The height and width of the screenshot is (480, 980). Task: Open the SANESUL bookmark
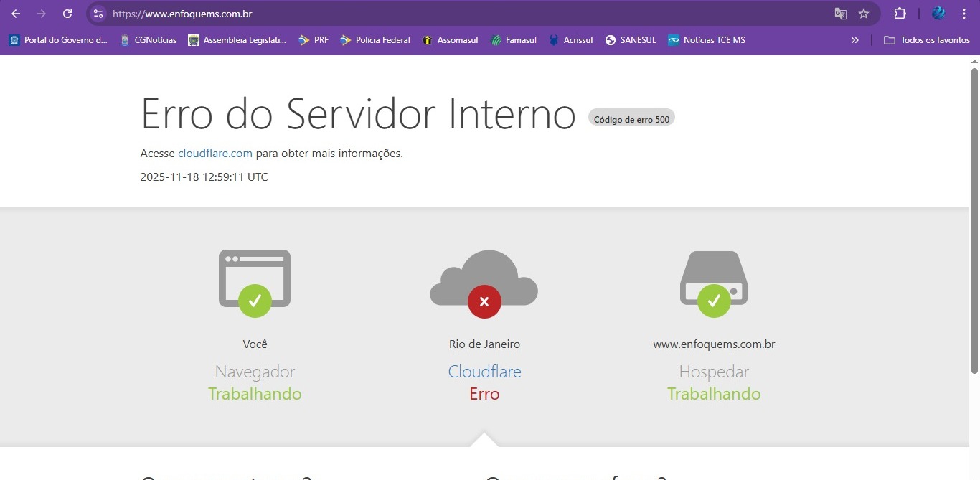click(x=631, y=40)
